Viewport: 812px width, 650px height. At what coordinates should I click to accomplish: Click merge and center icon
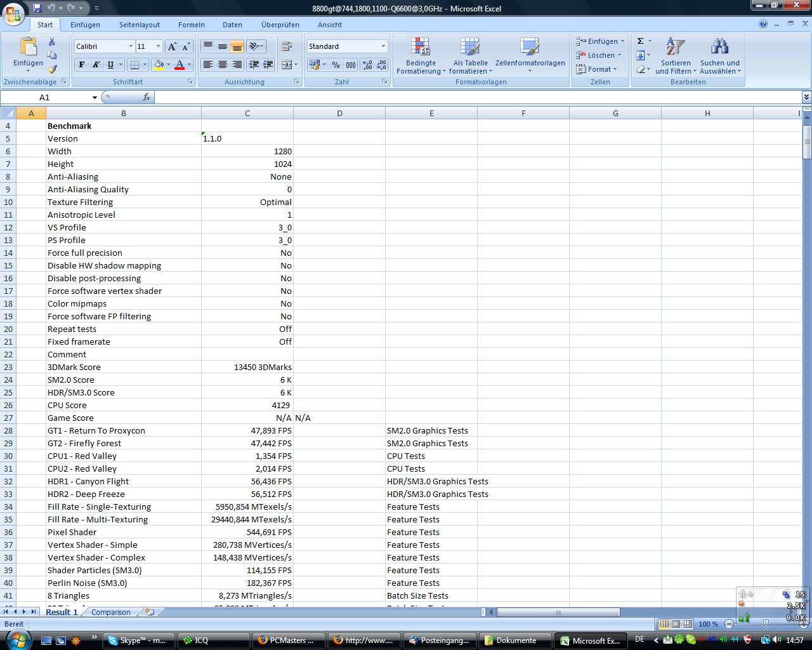tap(286, 65)
